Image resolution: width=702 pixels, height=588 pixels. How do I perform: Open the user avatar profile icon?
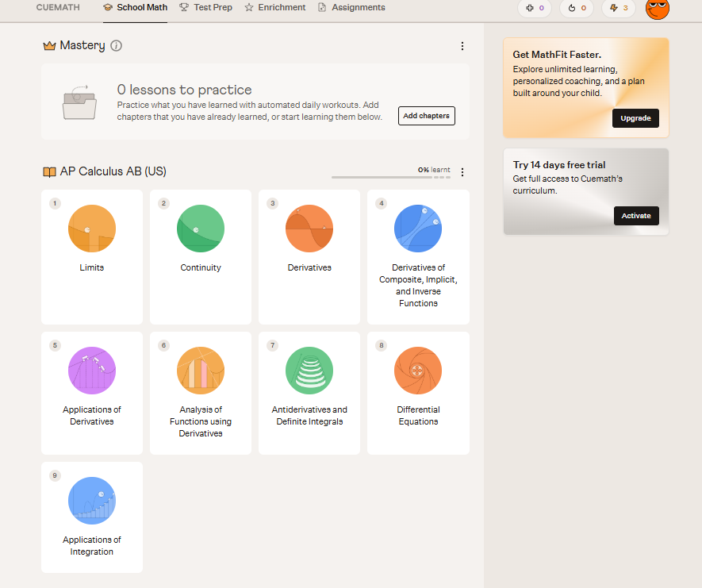click(x=658, y=8)
